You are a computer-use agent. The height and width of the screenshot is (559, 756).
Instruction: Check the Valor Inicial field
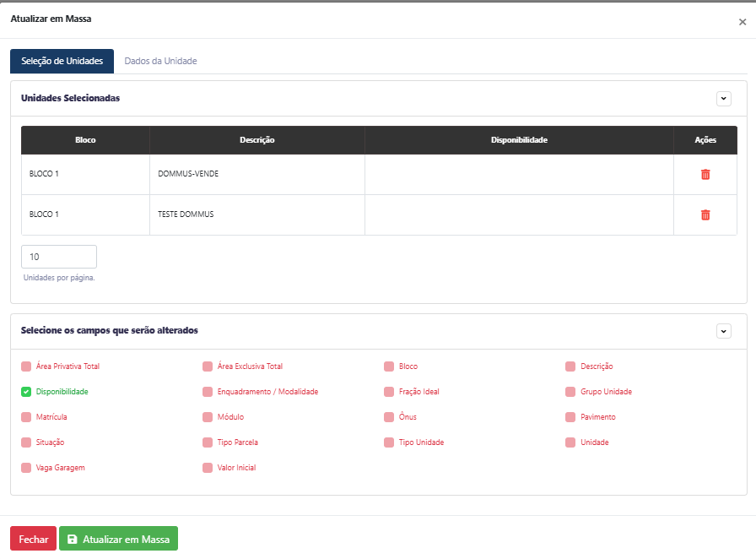tap(208, 468)
